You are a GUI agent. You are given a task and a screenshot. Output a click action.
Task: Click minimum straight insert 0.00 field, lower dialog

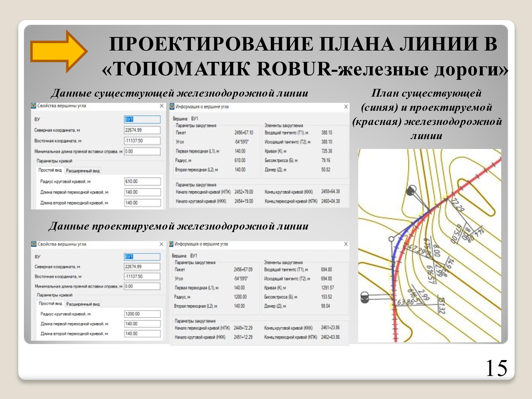point(142,286)
